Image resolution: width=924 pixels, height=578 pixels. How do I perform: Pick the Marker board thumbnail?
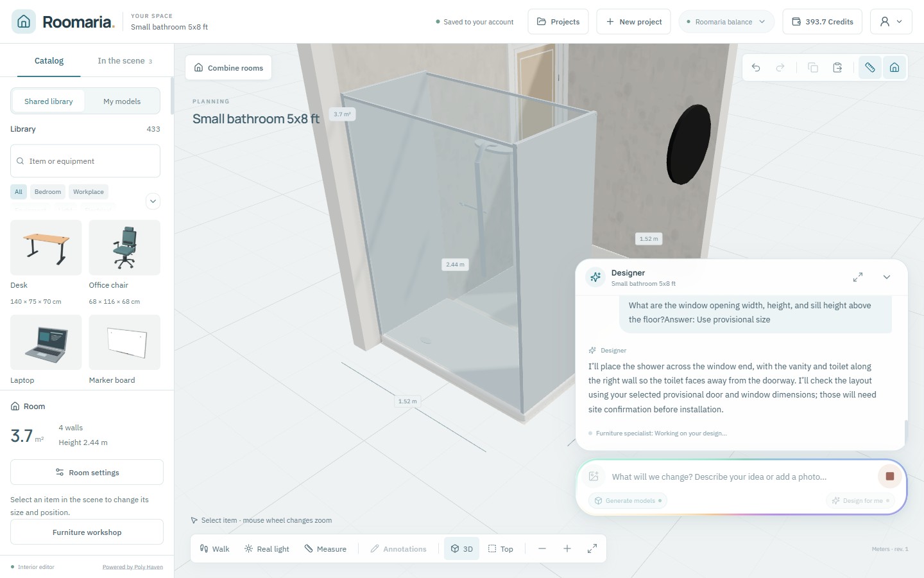[x=124, y=342]
